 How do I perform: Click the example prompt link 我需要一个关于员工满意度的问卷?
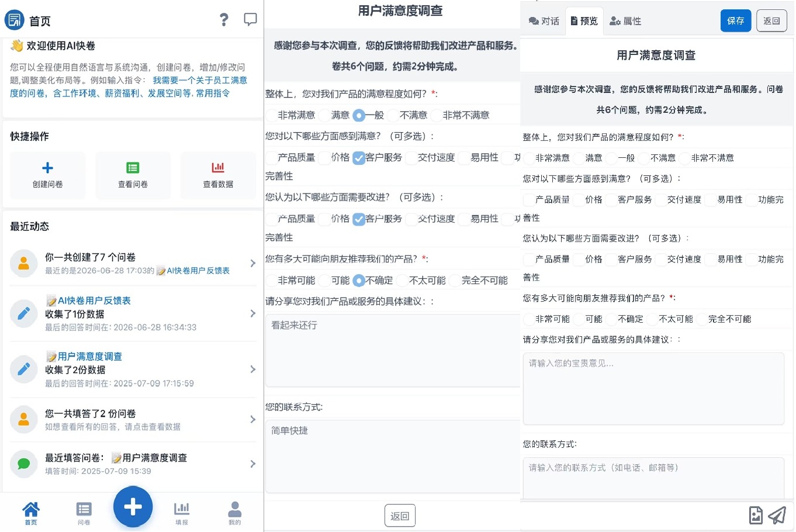point(129,87)
